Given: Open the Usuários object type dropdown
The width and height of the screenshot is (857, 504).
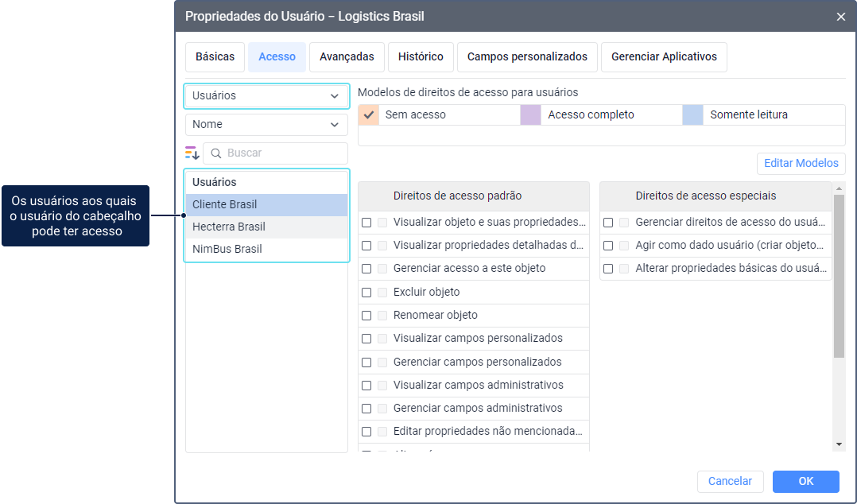Looking at the screenshot, I should click(267, 95).
